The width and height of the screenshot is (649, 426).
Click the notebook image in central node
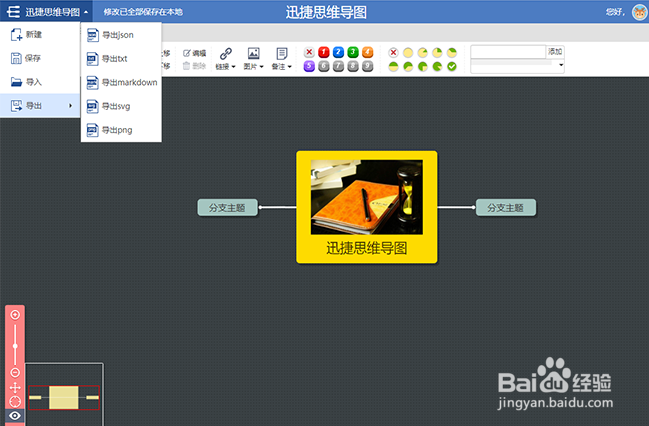367,197
